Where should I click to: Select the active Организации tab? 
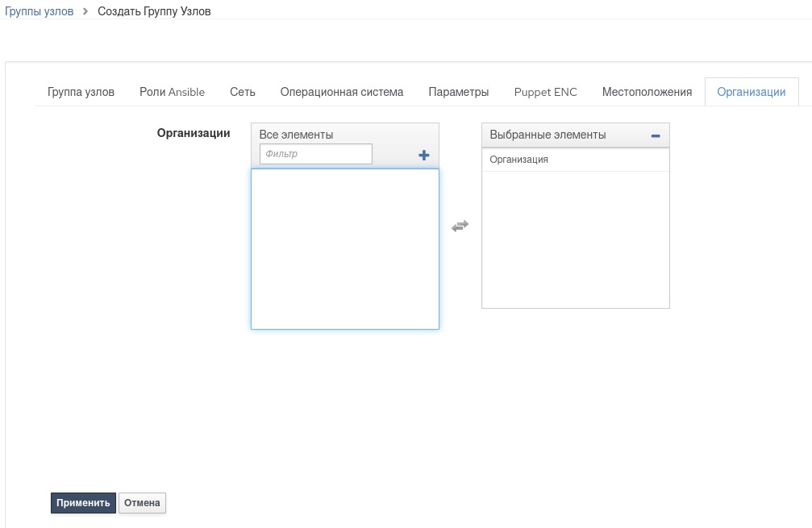click(x=751, y=92)
